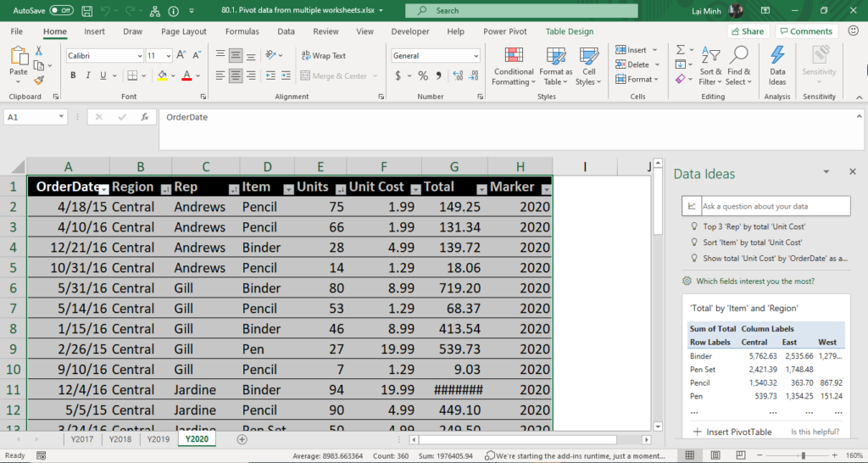Viewport: 868px width, 463px height.
Task: Open Find & Select magnifier
Action: [739, 66]
